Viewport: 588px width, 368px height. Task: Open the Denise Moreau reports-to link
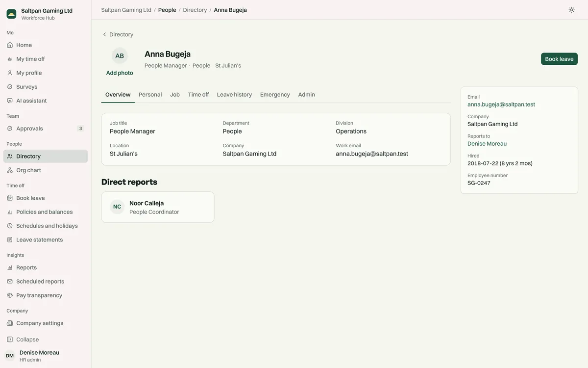487,144
